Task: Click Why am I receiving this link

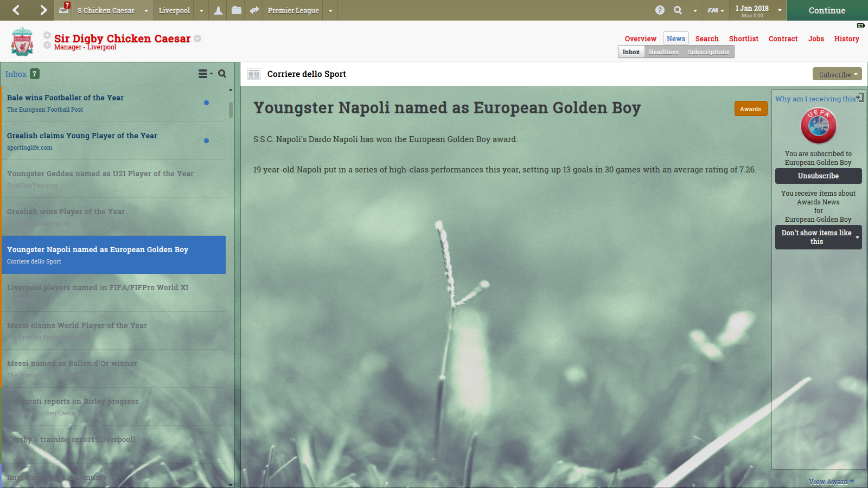Action: coord(816,99)
